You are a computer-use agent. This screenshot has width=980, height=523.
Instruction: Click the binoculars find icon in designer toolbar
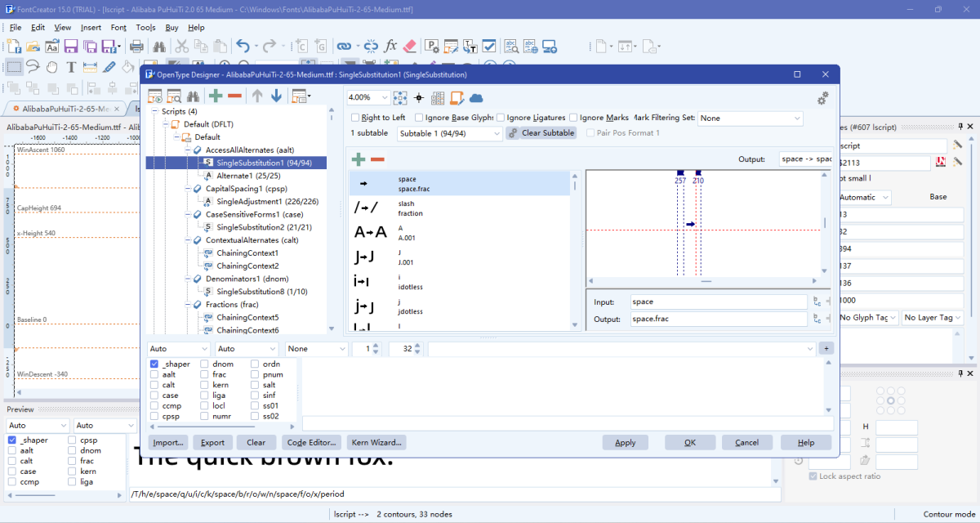(x=193, y=96)
